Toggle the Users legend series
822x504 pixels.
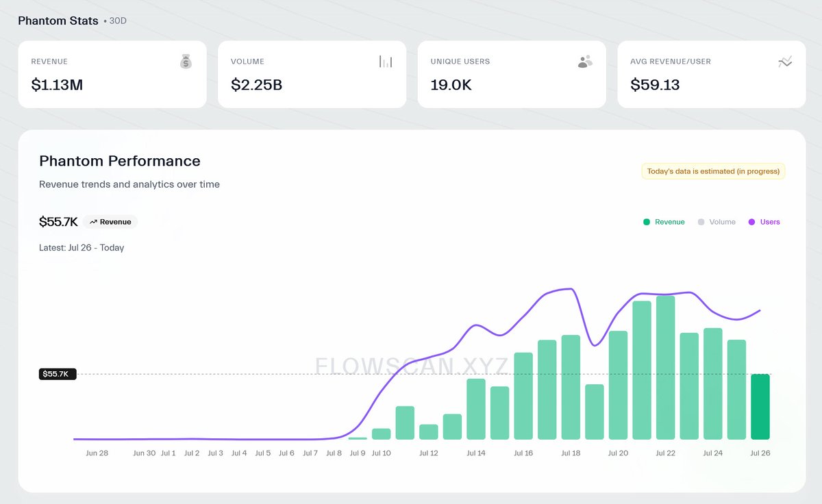click(x=764, y=222)
